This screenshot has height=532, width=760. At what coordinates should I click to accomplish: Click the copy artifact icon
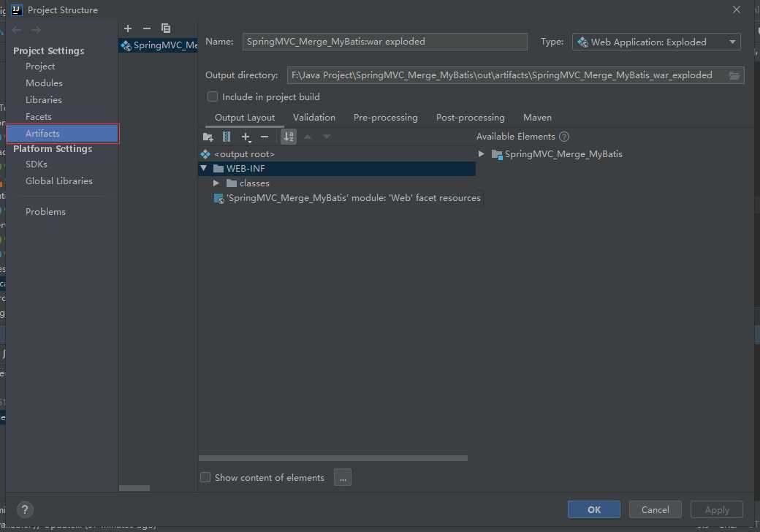(x=166, y=28)
